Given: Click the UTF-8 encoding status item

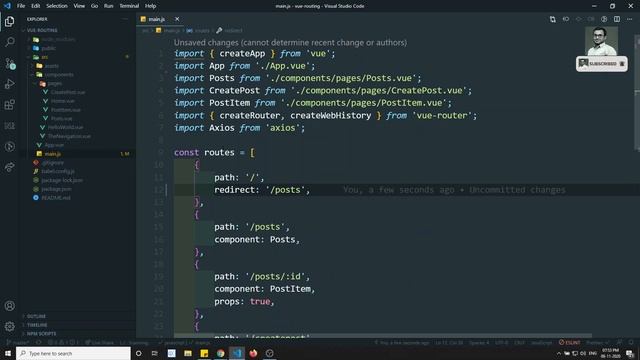Looking at the screenshot, I should coord(502,342).
